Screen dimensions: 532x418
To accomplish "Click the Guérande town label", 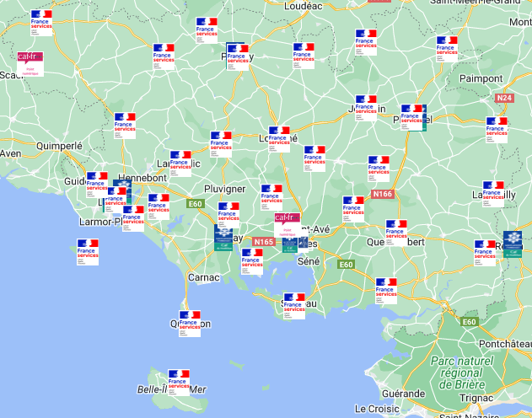I will pyautogui.click(x=403, y=394).
